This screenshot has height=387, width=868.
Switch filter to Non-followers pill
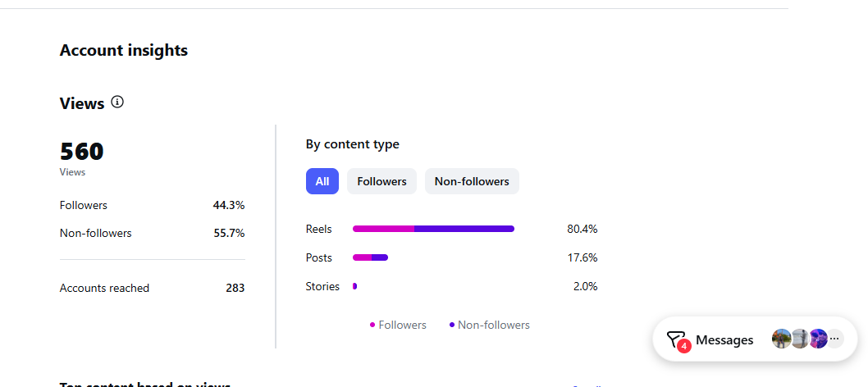coord(472,181)
